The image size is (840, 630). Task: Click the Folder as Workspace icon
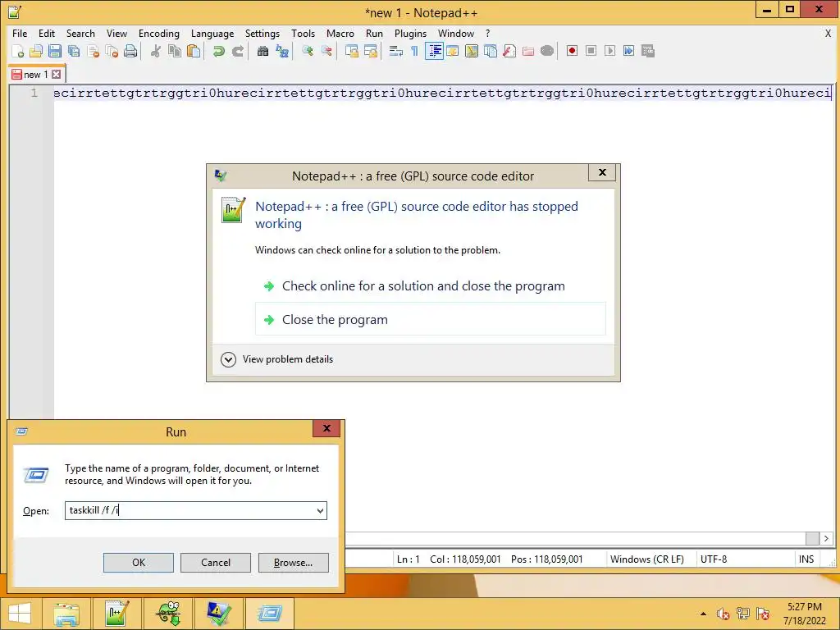pyautogui.click(x=528, y=52)
